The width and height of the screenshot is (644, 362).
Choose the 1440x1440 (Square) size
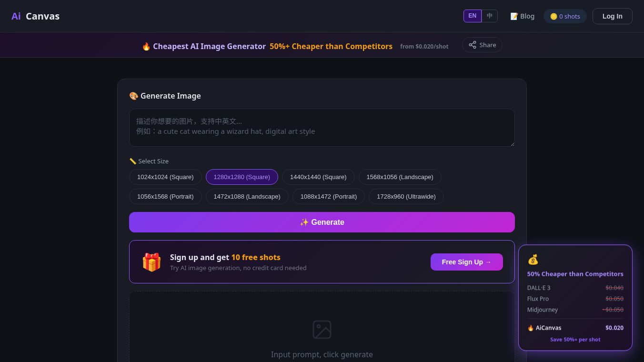(318, 177)
